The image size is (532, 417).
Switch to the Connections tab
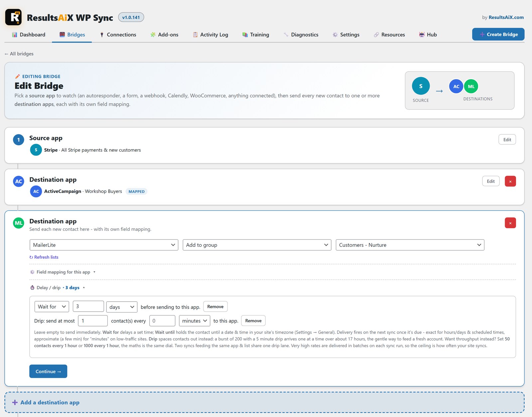tap(118, 35)
